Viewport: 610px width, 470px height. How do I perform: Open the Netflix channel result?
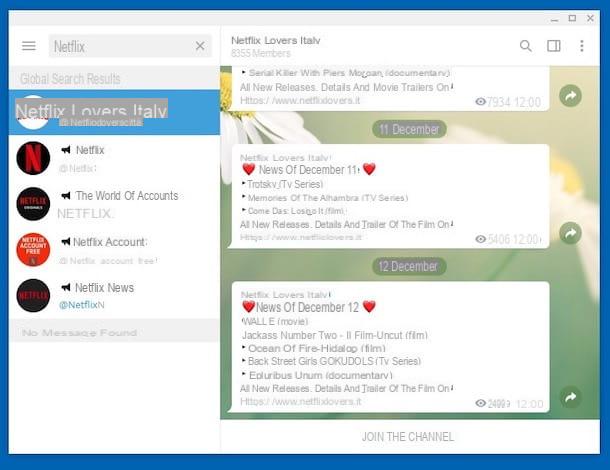click(x=114, y=158)
